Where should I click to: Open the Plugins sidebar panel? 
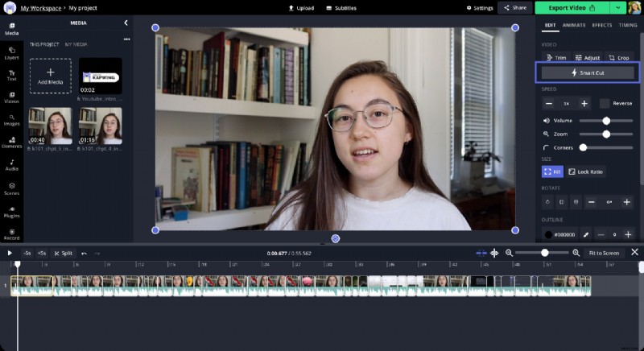coord(11,212)
